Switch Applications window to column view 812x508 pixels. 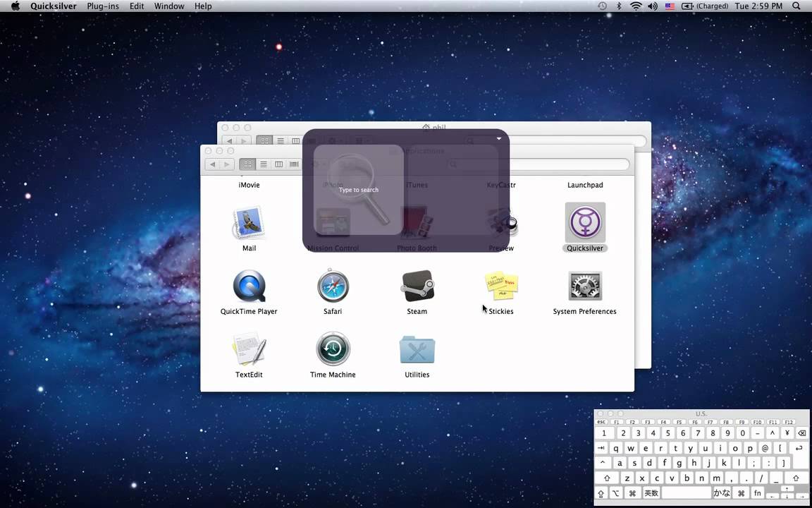(x=278, y=164)
